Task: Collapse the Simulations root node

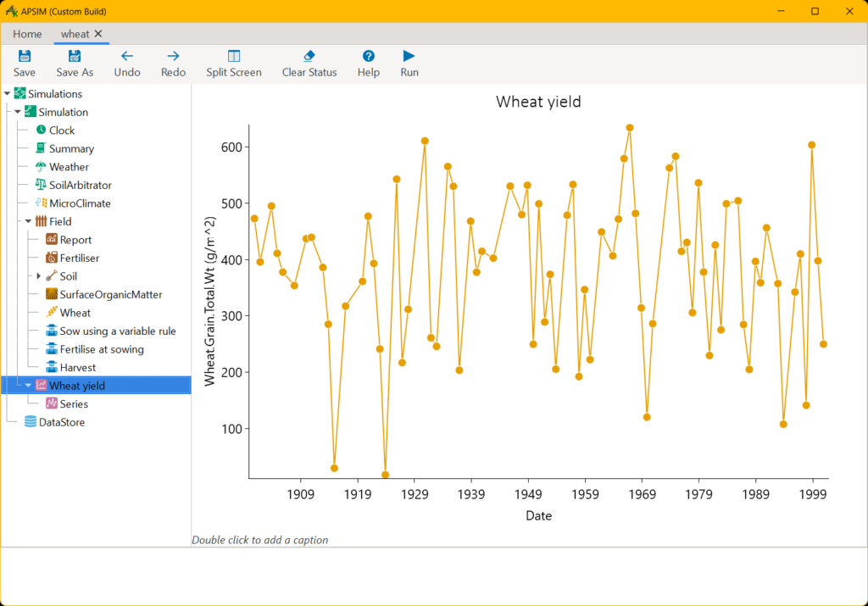Action: 7,94
